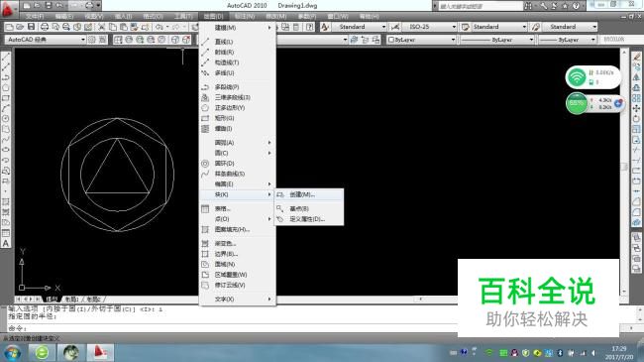The image size is (644, 362).
Task: Choose 表格... from the Draw menu
Action: click(238, 208)
